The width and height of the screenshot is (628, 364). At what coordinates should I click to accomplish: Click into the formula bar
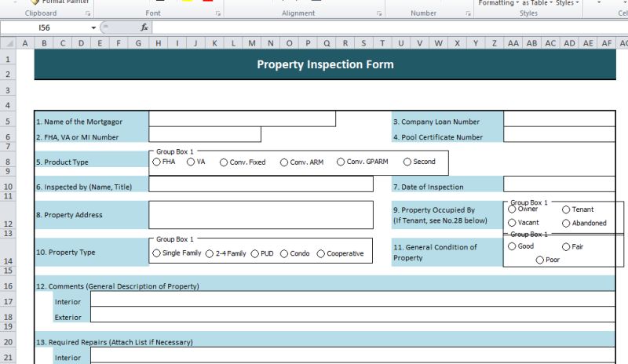389,27
